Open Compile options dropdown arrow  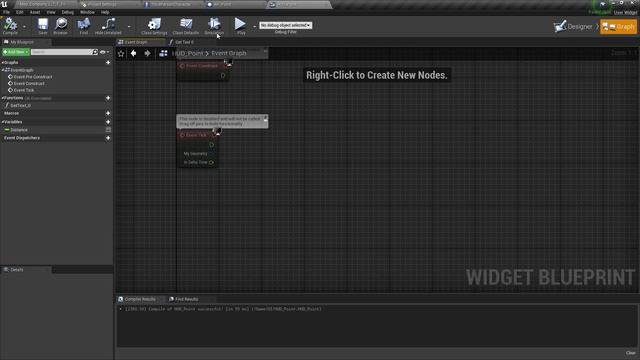[24, 27]
